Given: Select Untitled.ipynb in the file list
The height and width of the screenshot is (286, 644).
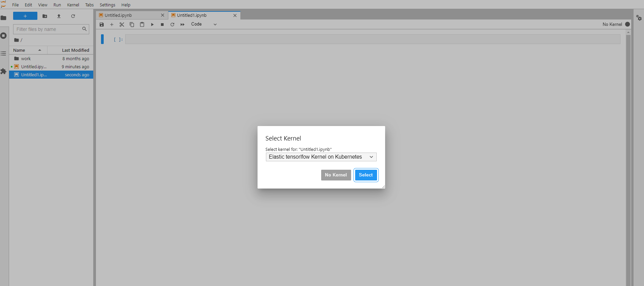Looking at the screenshot, I should pos(51,67).
